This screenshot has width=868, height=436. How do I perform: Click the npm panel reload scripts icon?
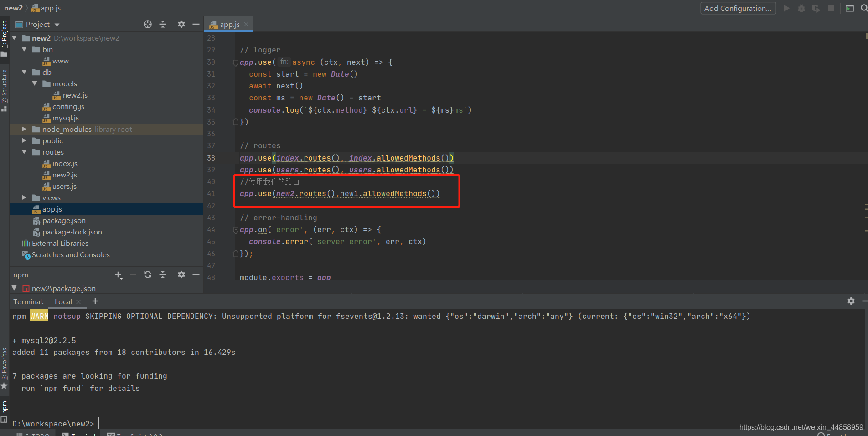tap(148, 275)
